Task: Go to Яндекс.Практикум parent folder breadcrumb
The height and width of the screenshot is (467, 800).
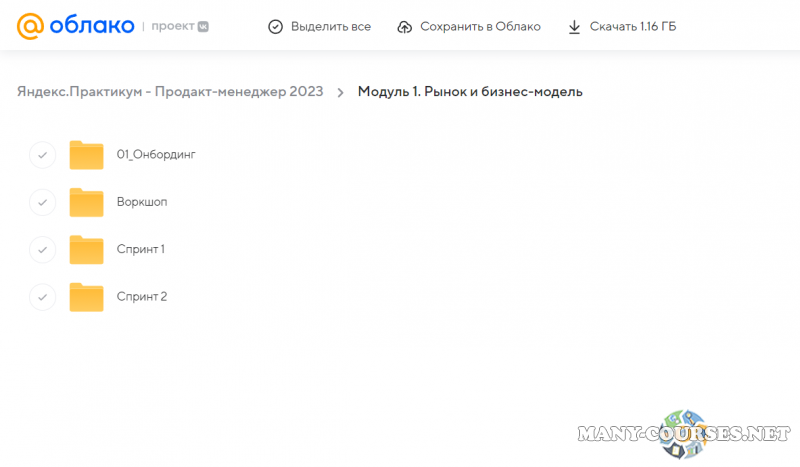Action: (x=170, y=92)
